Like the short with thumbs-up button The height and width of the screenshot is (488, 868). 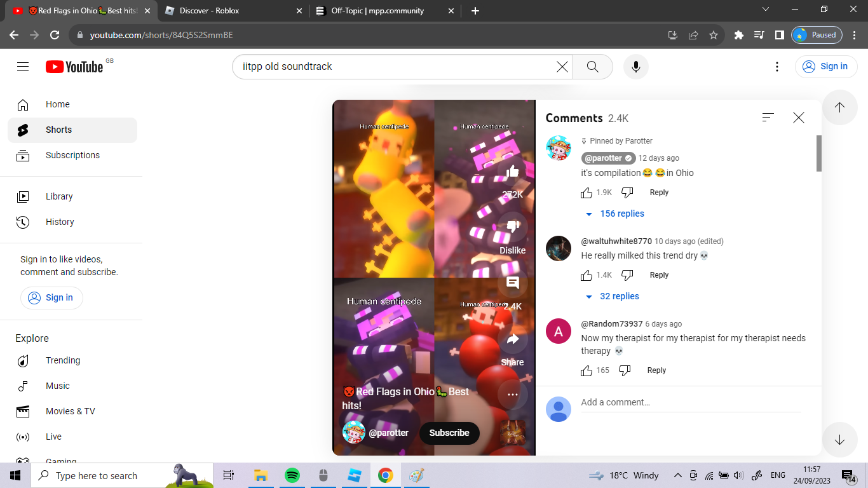pyautogui.click(x=512, y=172)
